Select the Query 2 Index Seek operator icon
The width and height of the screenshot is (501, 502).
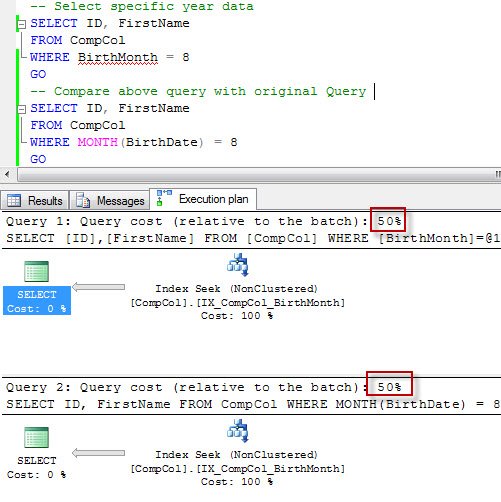click(x=238, y=431)
